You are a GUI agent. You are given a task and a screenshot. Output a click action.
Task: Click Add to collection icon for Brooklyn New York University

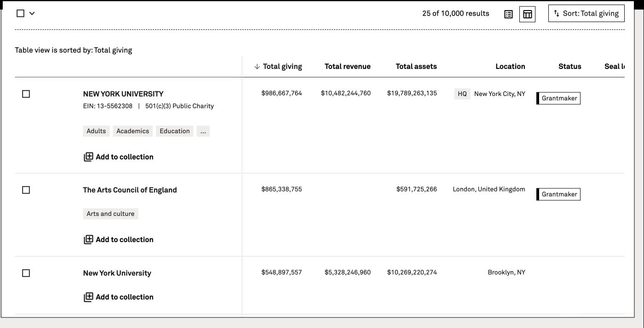(x=88, y=297)
